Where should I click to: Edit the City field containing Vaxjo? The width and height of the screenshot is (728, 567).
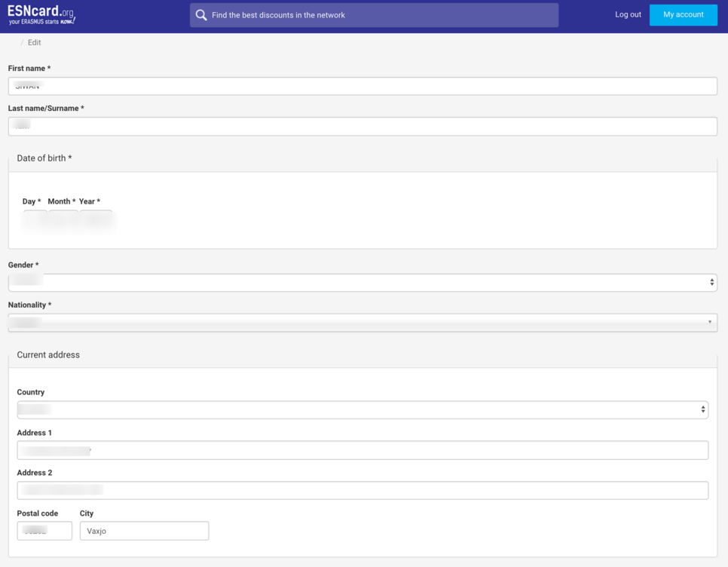click(x=145, y=530)
